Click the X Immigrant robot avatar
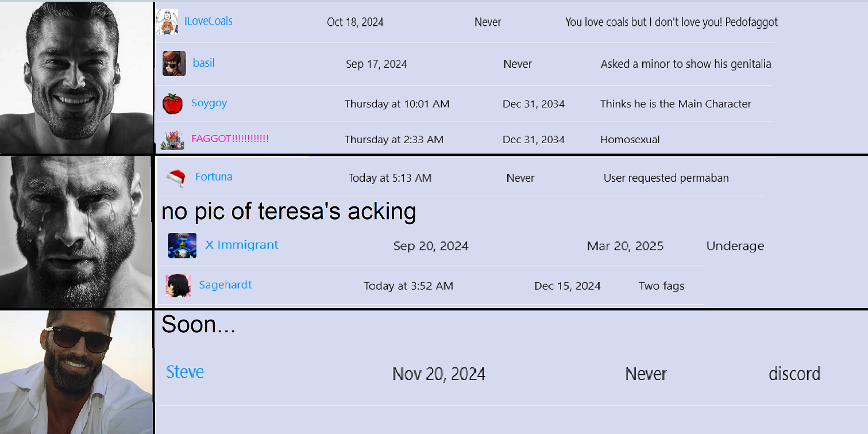Image resolution: width=868 pixels, height=434 pixels. click(x=182, y=245)
